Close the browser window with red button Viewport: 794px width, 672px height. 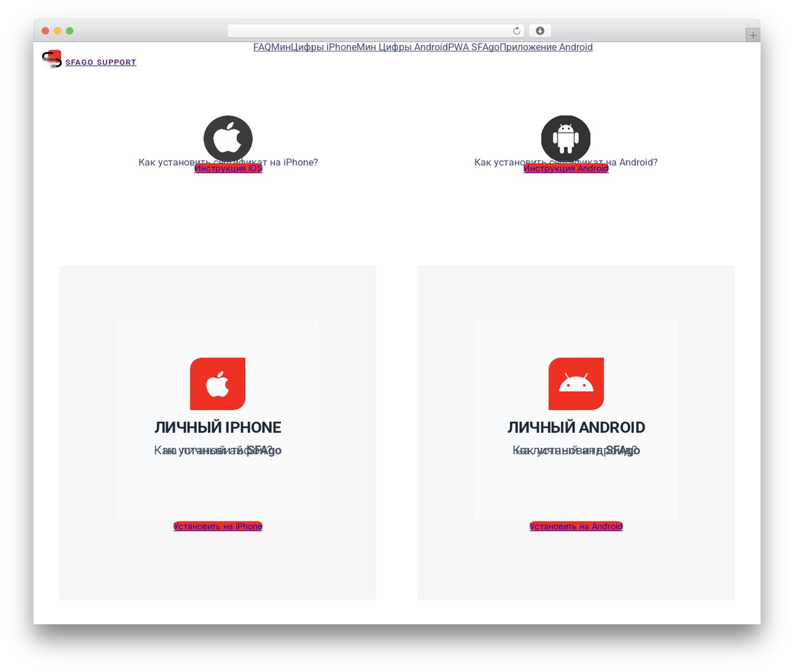point(45,31)
